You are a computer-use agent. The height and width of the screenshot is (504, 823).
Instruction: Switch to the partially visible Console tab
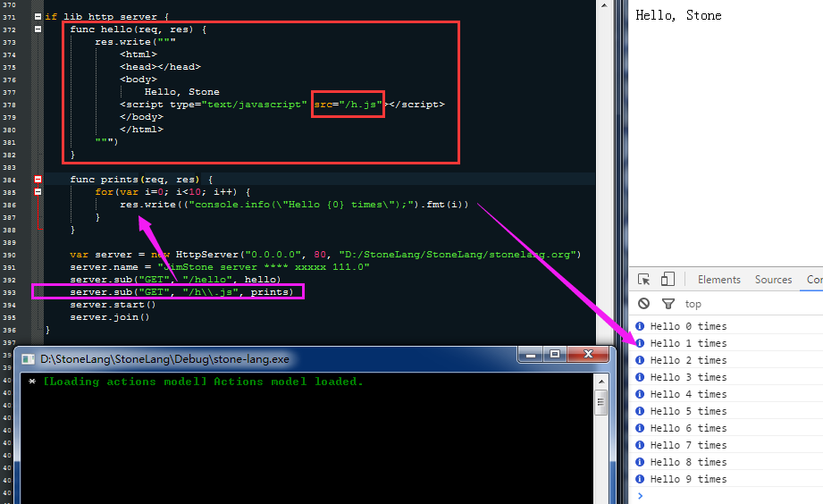[815, 280]
